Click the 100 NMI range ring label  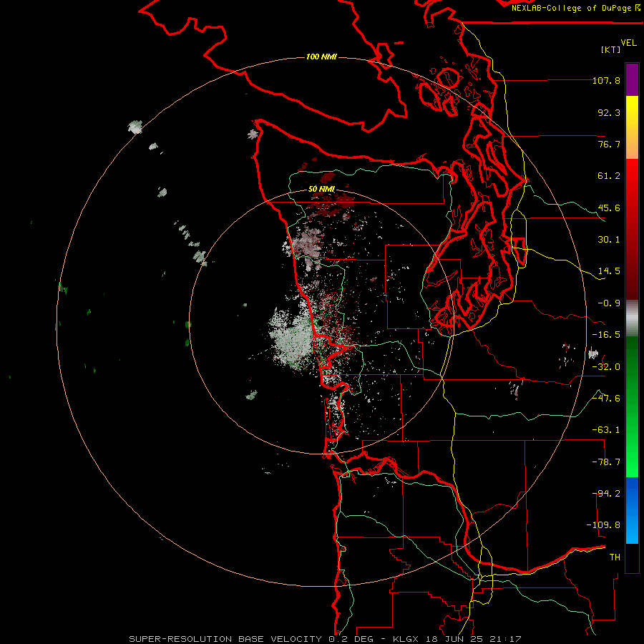(321, 57)
